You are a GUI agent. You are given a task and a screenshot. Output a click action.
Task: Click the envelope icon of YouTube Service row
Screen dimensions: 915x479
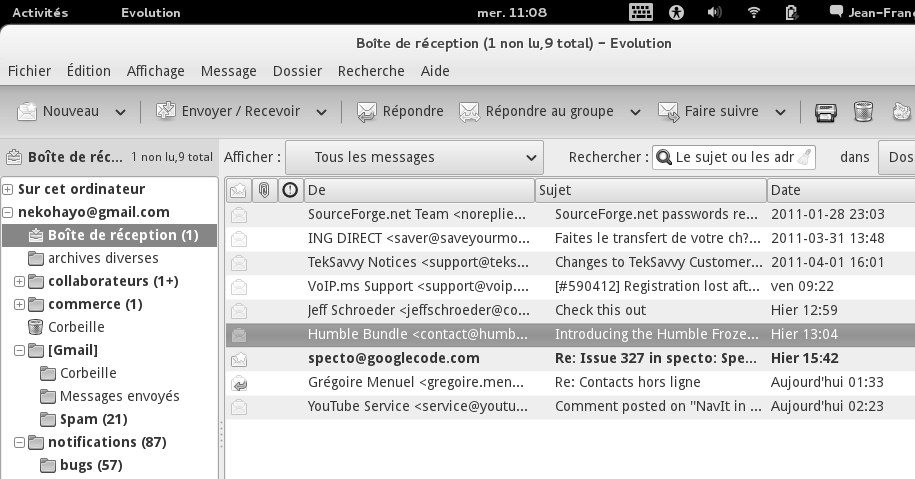(x=239, y=407)
